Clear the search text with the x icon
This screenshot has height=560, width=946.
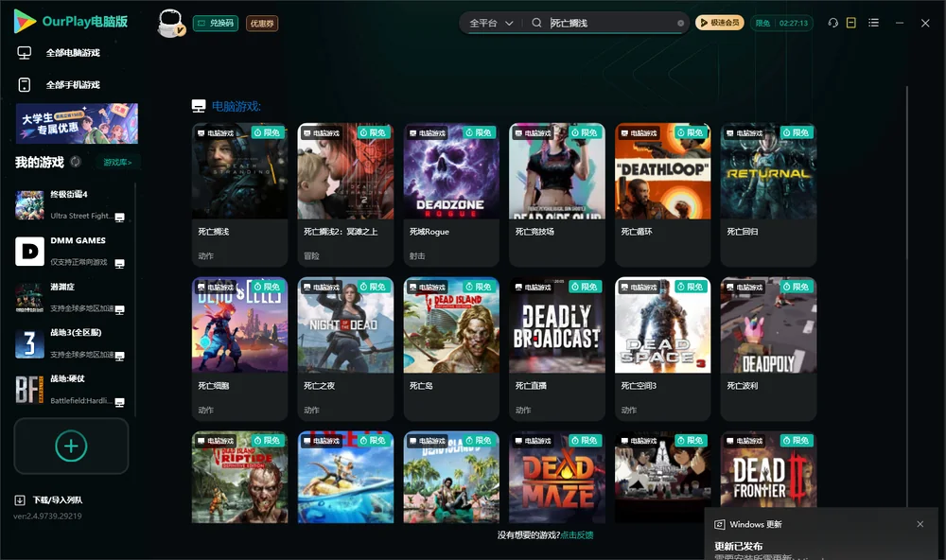point(680,24)
